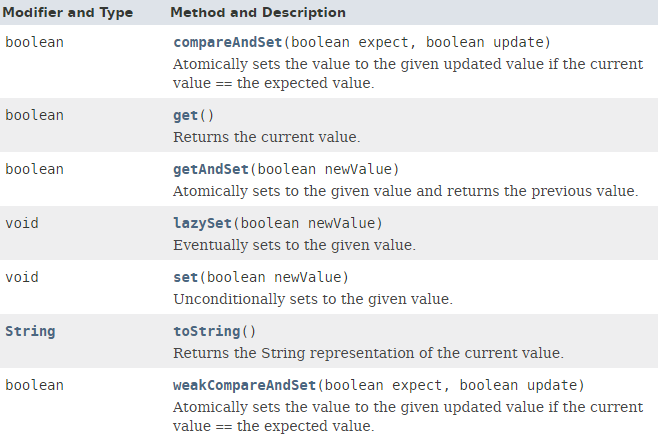The height and width of the screenshot is (438, 658).
Task: Click the get method link
Action: tap(186, 115)
